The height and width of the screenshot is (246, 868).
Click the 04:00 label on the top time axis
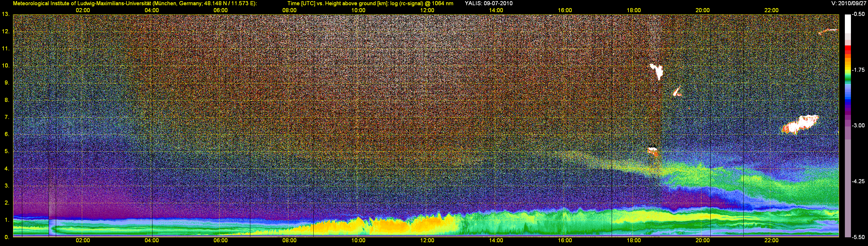(x=152, y=10)
